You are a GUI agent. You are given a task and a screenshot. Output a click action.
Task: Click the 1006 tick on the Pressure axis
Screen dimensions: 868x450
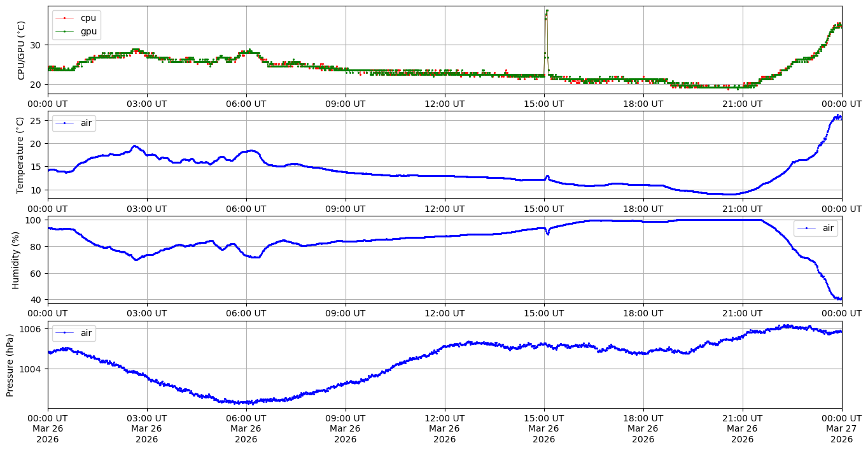32,328
